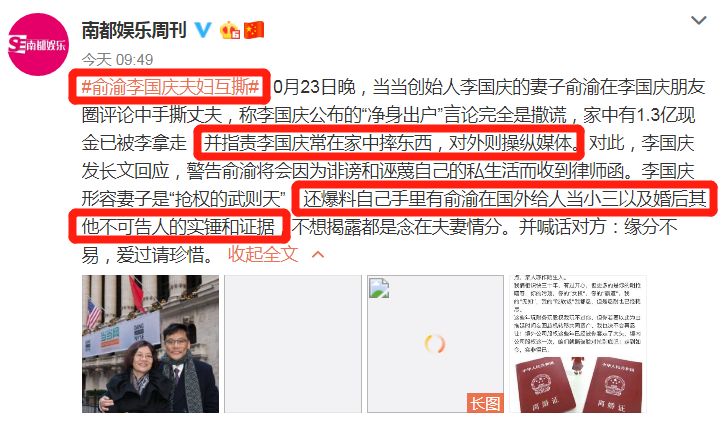Click the loading spinner in third image

[x=435, y=344]
